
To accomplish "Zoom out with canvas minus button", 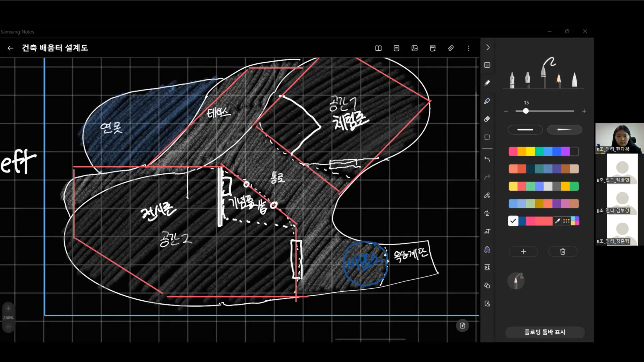I will 8,327.
